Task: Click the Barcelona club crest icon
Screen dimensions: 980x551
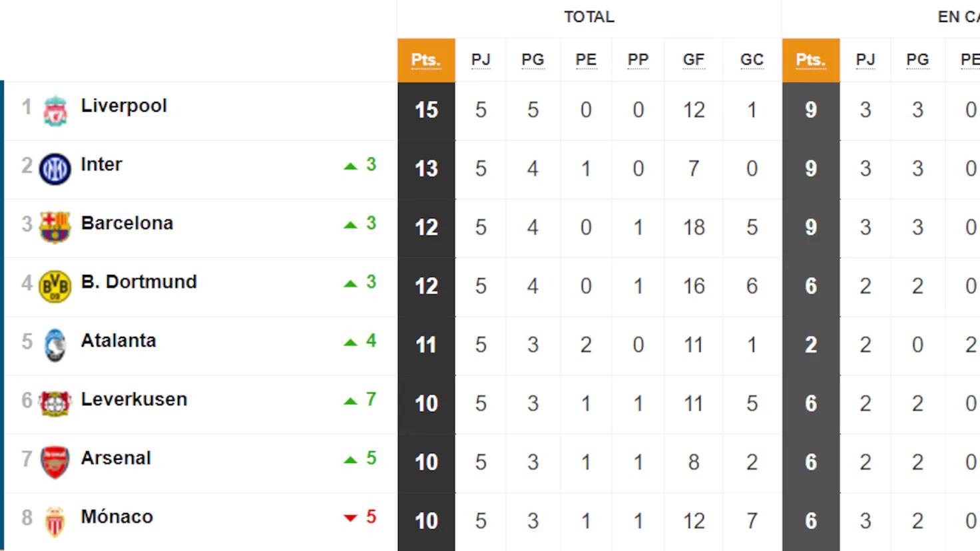Action: click(x=55, y=228)
